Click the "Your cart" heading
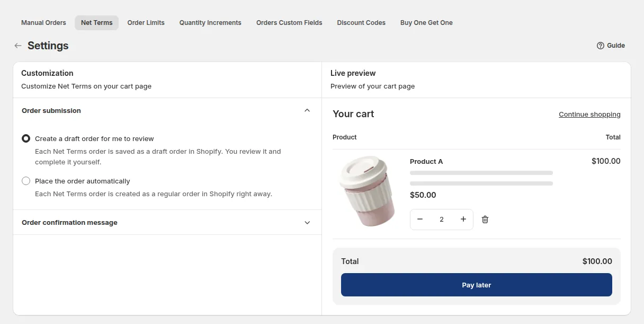The height and width of the screenshot is (324, 644). (353, 114)
